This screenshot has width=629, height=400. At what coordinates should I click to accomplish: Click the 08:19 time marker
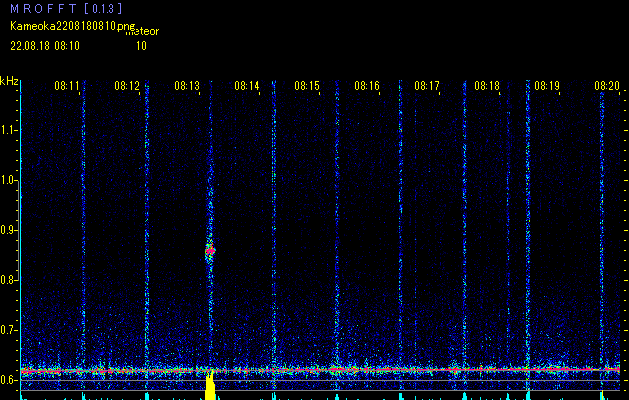point(547,86)
